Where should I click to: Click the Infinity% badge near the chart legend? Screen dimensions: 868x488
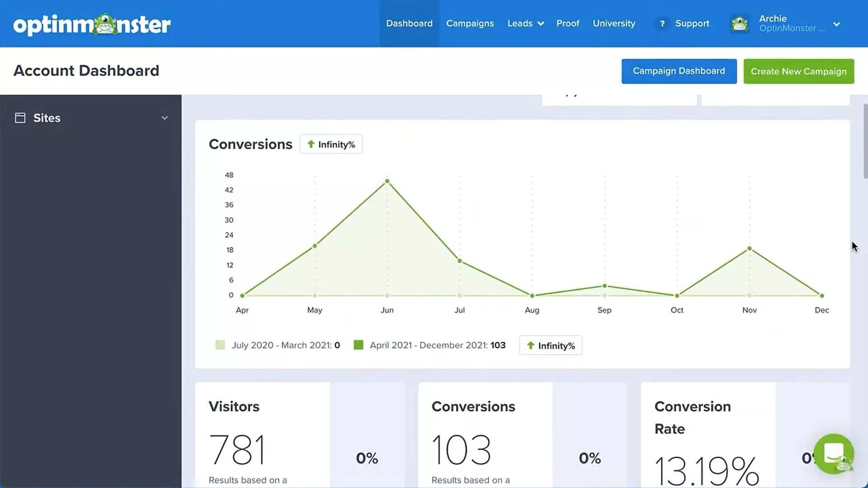pos(551,345)
